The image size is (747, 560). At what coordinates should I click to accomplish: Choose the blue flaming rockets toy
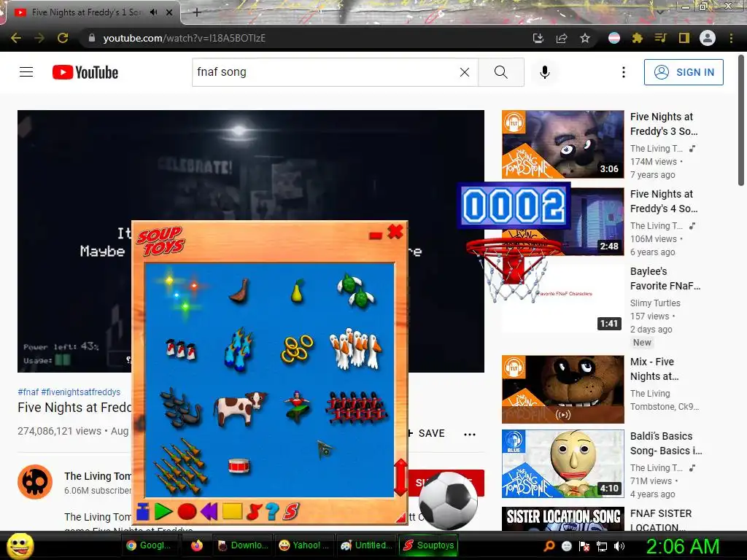(x=239, y=349)
